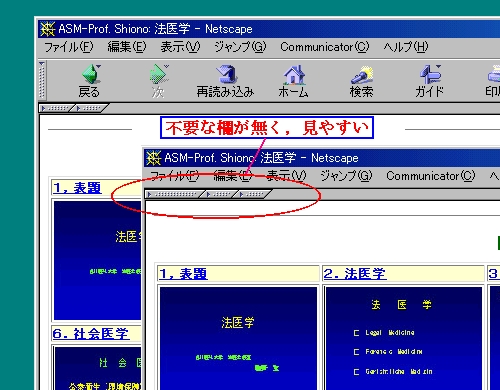Collapse navigation toolbar via dotted grip handle
The height and width of the screenshot is (390, 500).
42,80
